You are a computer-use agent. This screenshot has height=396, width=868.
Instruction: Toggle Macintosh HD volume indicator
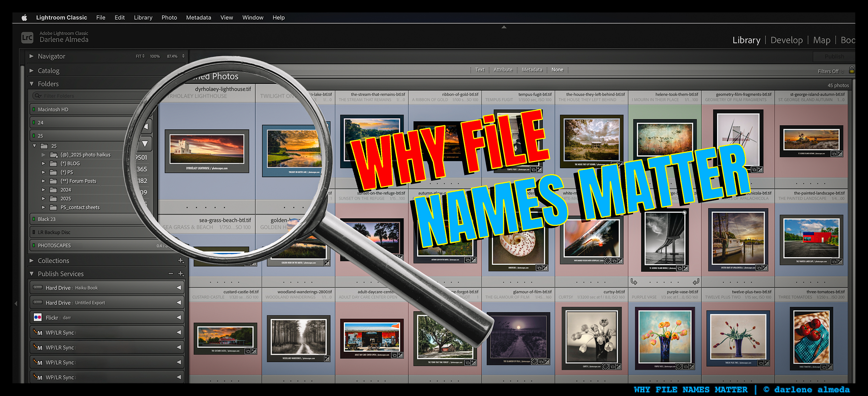33,109
